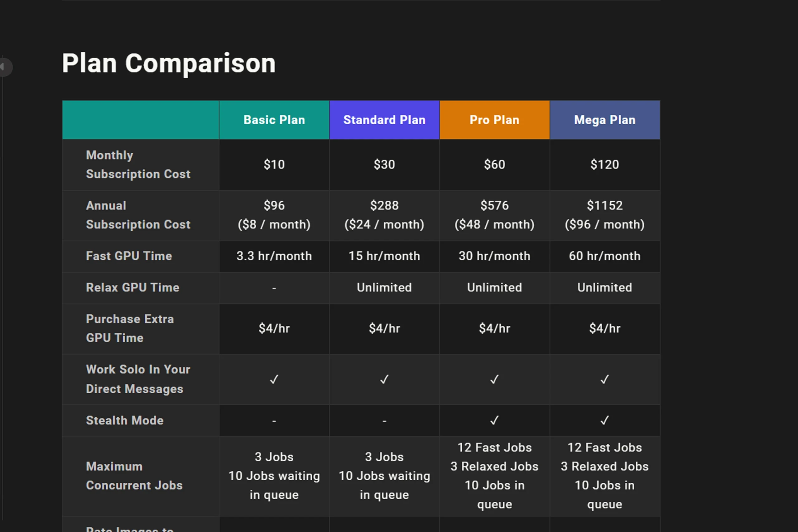Viewport: 798px width, 532px height.
Task: Click Mega Plan's 12 Fast Jobs cell
Action: click(x=605, y=476)
